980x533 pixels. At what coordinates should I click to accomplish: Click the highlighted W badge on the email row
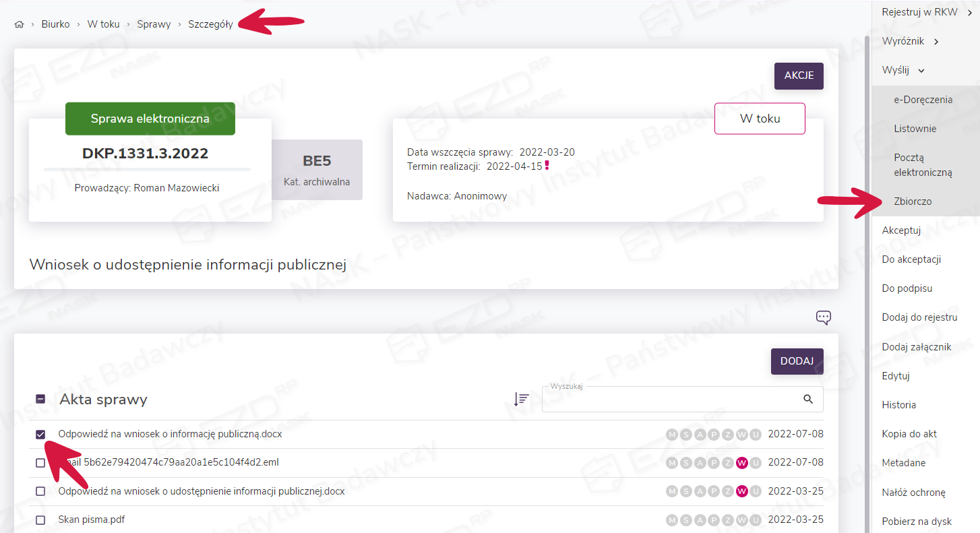[x=742, y=463]
